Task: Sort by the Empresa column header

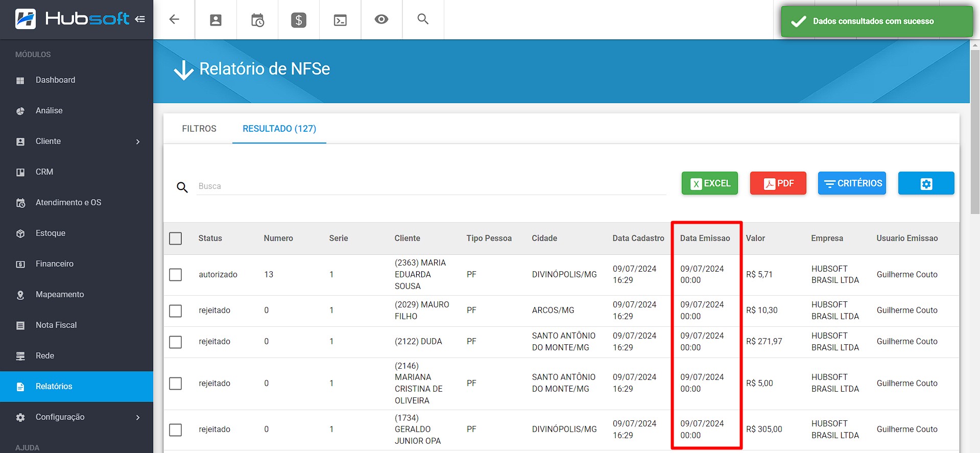Action: [827, 239]
